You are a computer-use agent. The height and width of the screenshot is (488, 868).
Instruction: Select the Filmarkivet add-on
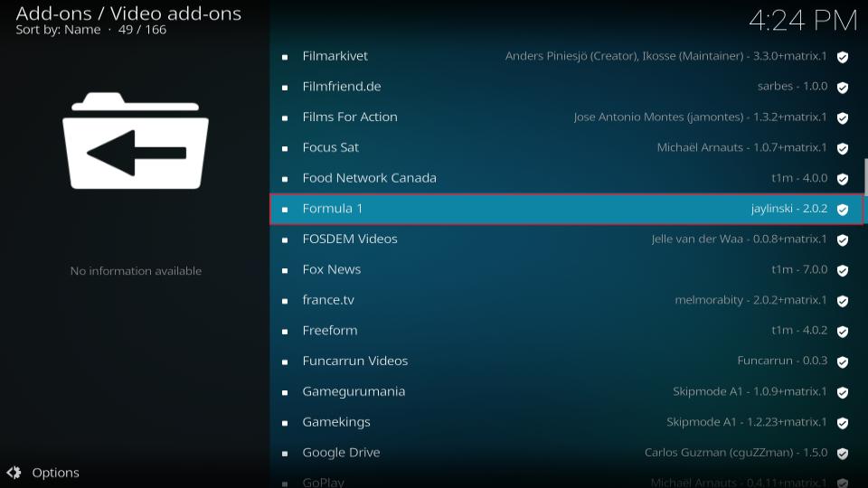point(566,56)
